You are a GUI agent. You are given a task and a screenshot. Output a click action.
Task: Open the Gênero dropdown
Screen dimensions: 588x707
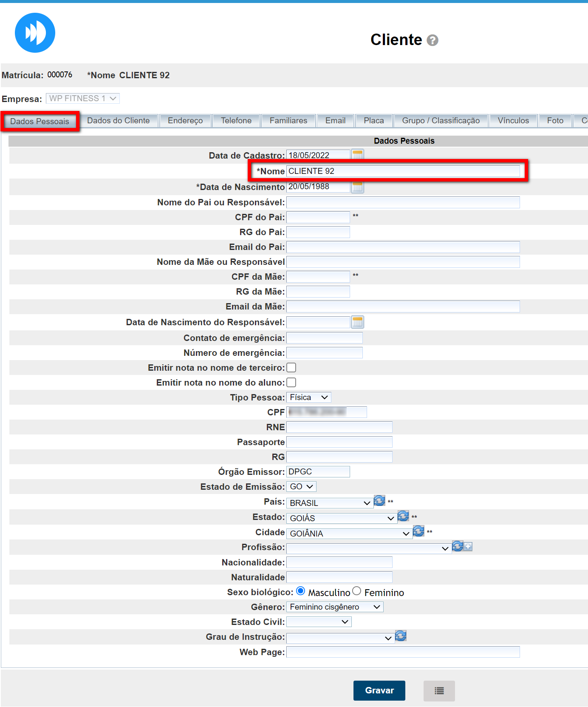(334, 607)
